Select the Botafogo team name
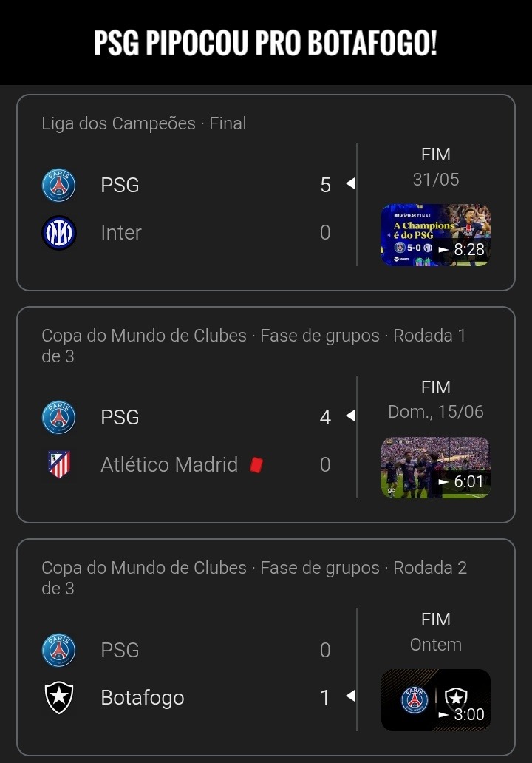The width and height of the screenshot is (532, 763). (143, 698)
